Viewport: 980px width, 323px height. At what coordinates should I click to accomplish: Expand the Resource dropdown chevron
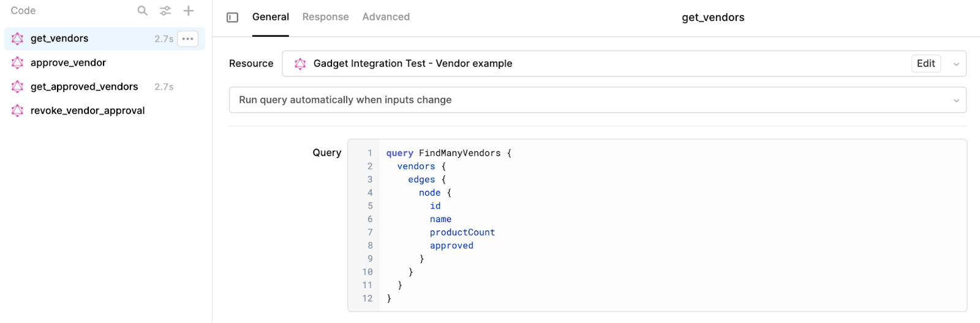coord(956,64)
